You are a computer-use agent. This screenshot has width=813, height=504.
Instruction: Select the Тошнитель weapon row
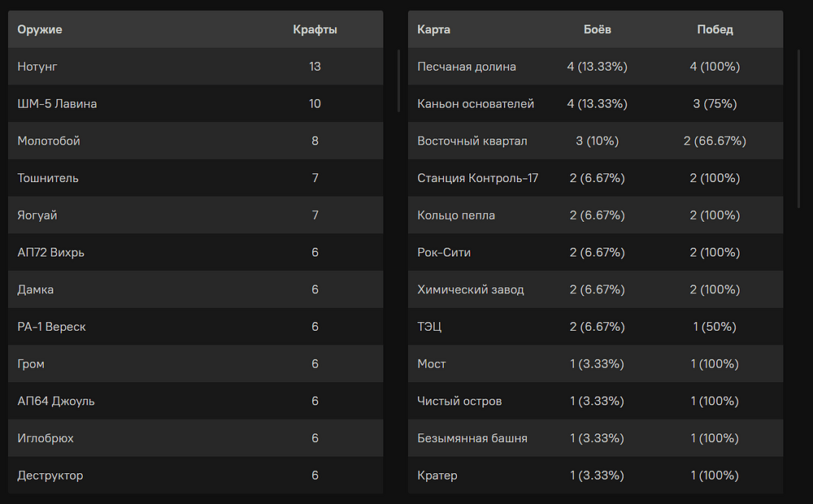click(195, 178)
